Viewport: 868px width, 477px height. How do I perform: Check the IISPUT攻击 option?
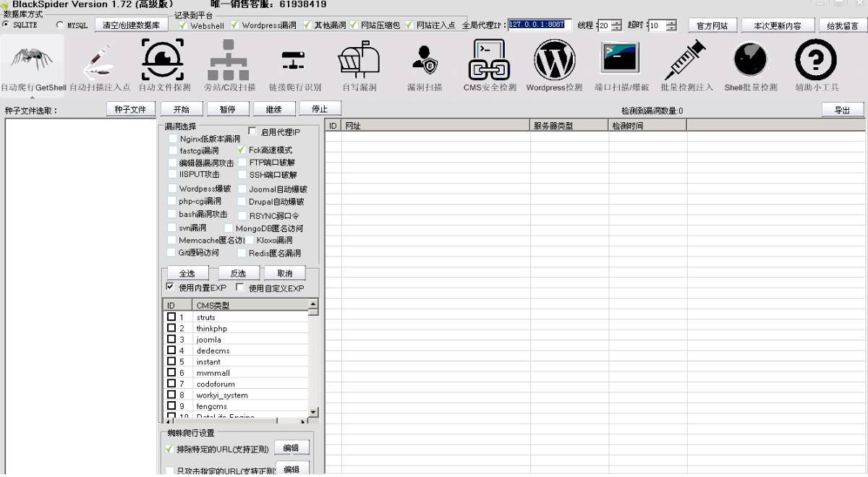click(172, 174)
